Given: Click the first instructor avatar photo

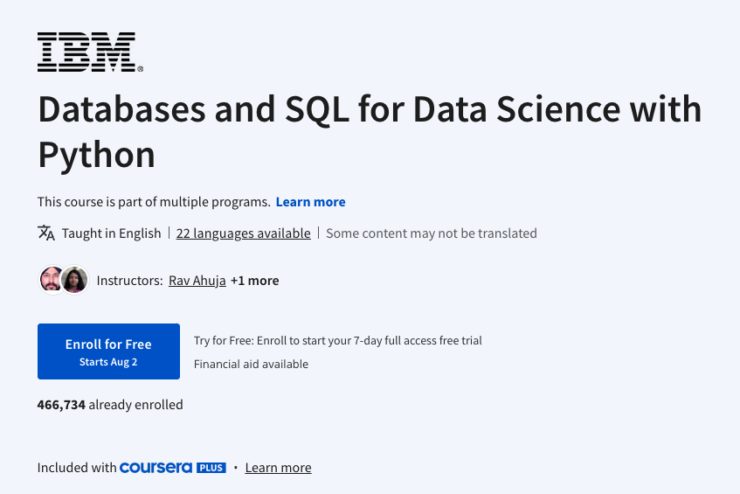Looking at the screenshot, I should pos(51,280).
